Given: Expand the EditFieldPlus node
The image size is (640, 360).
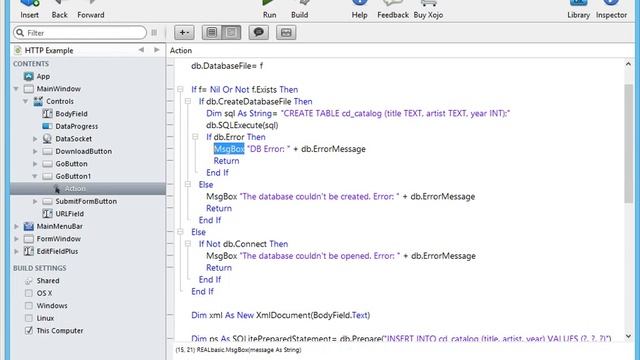Looking at the screenshot, I should tap(16, 251).
